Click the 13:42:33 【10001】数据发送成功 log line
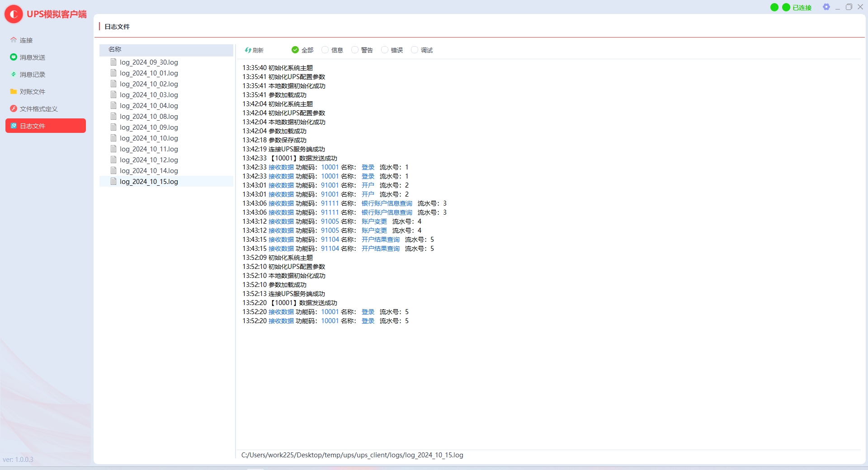The image size is (868, 470). pos(290,158)
